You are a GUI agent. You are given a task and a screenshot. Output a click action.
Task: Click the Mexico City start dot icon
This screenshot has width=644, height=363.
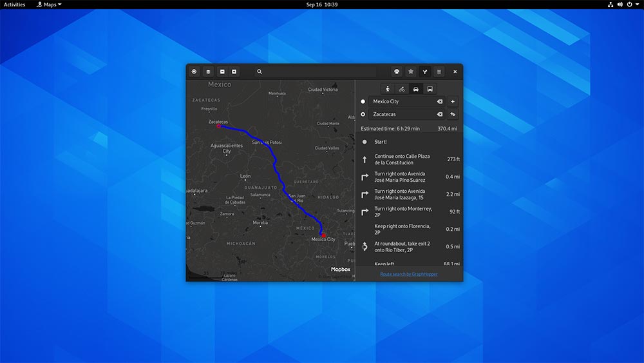(363, 101)
